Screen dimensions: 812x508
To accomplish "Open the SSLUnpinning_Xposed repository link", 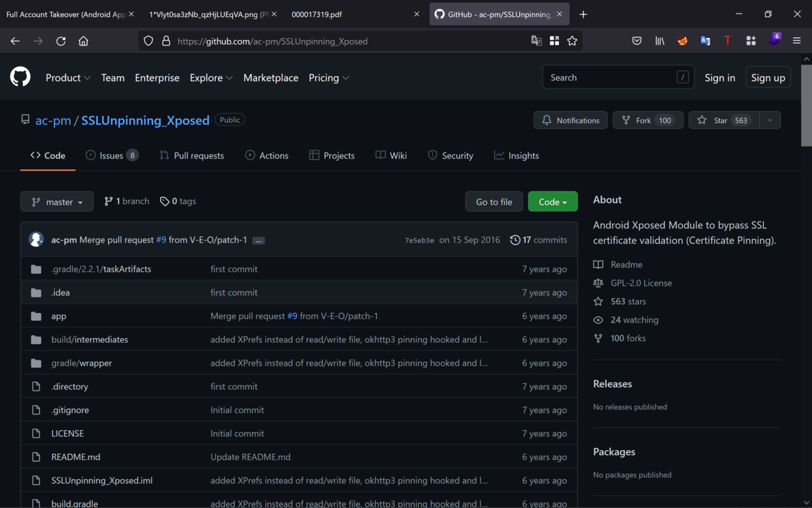I will click(x=145, y=121).
